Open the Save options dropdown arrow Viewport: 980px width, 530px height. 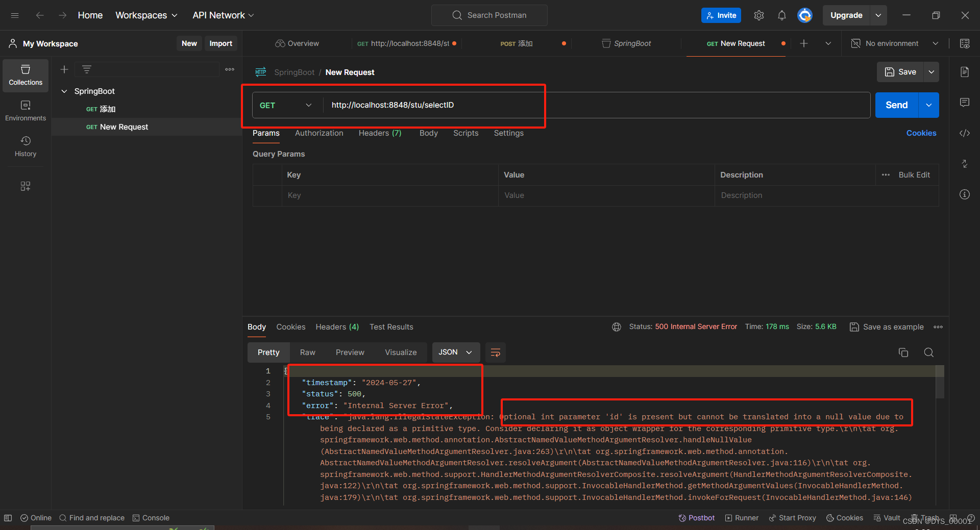[932, 72]
